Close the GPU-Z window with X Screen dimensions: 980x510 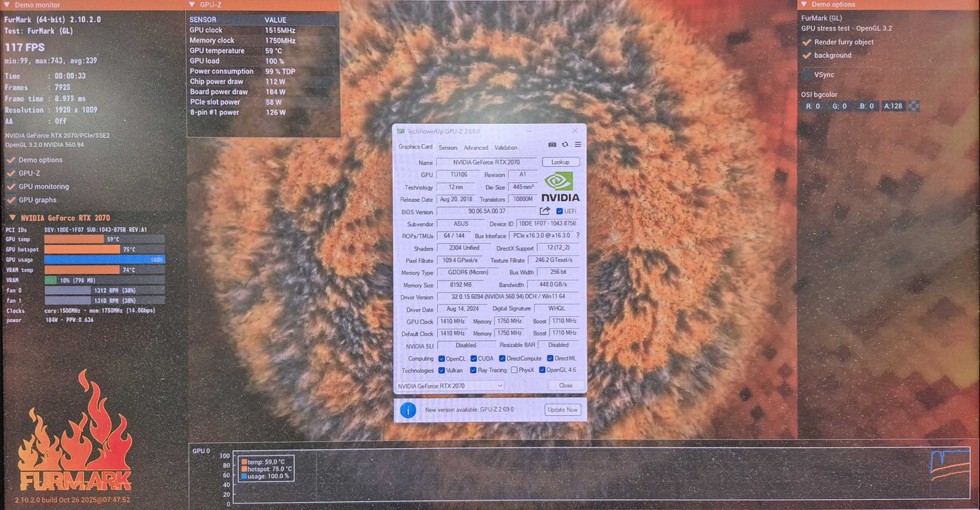[x=574, y=131]
